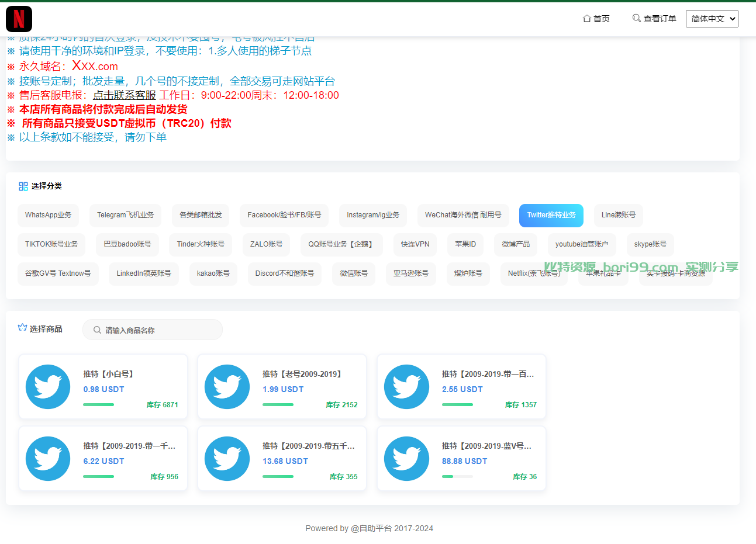Select the kakao账号 category
Image resolution: width=756 pixels, height=544 pixels.
point(213,273)
